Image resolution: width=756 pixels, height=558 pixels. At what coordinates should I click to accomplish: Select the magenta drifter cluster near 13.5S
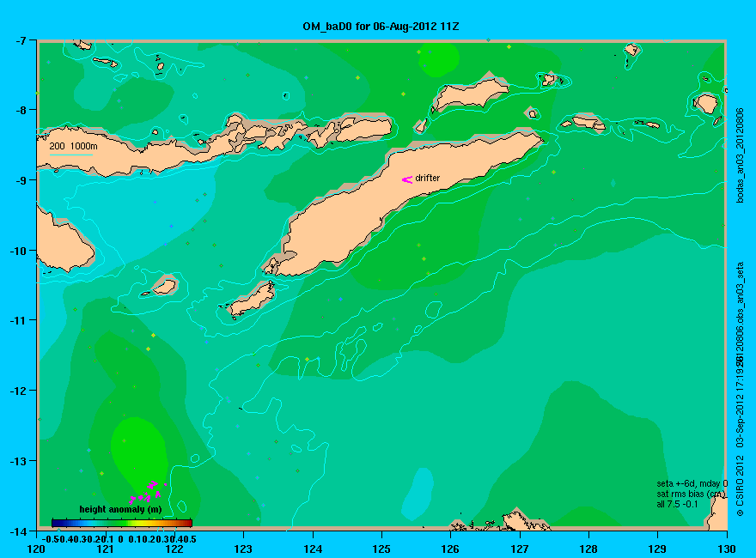(148, 492)
